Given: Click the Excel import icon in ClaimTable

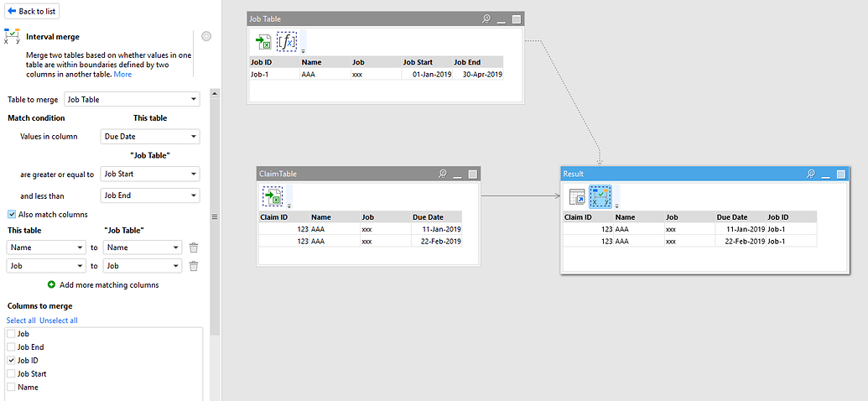Looking at the screenshot, I should 273,195.
